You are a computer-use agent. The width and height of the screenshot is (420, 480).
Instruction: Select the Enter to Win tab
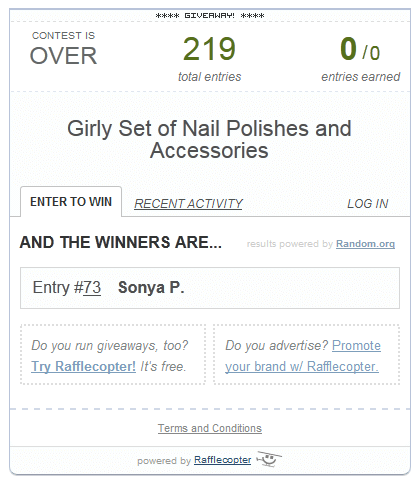point(71,202)
